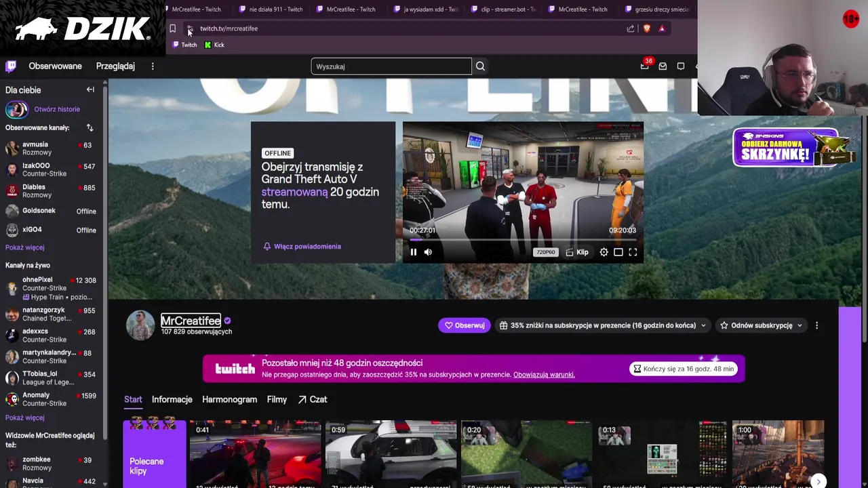Image resolution: width=868 pixels, height=488 pixels.
Task: Toggle theatre mode in the player
Action: point(618,252)
